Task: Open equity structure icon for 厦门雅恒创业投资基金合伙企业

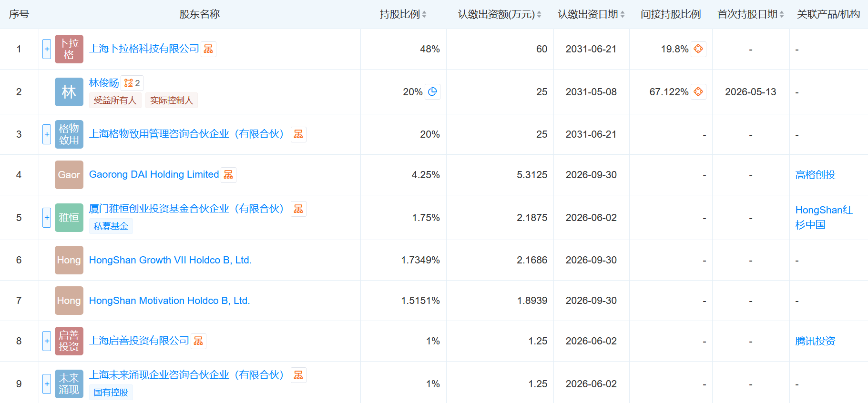Action: [298, 209]
